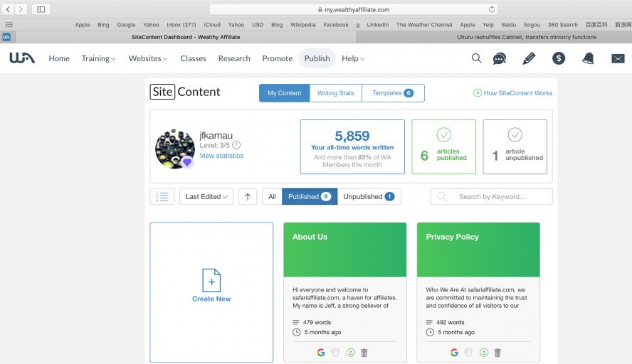This screenshot has height=364, width=632.
Task: Filter by Published articles
Action: [310, 196]
